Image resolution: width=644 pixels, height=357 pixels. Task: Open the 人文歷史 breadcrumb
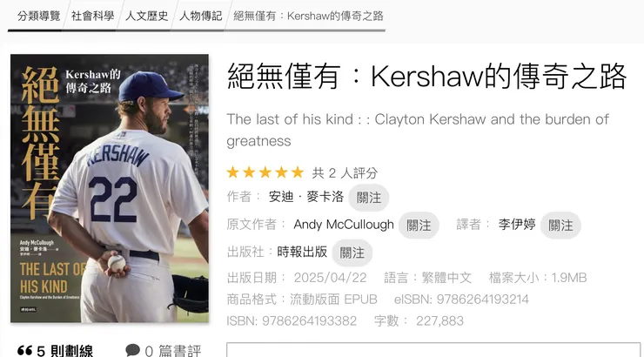(x=146, y=16)
